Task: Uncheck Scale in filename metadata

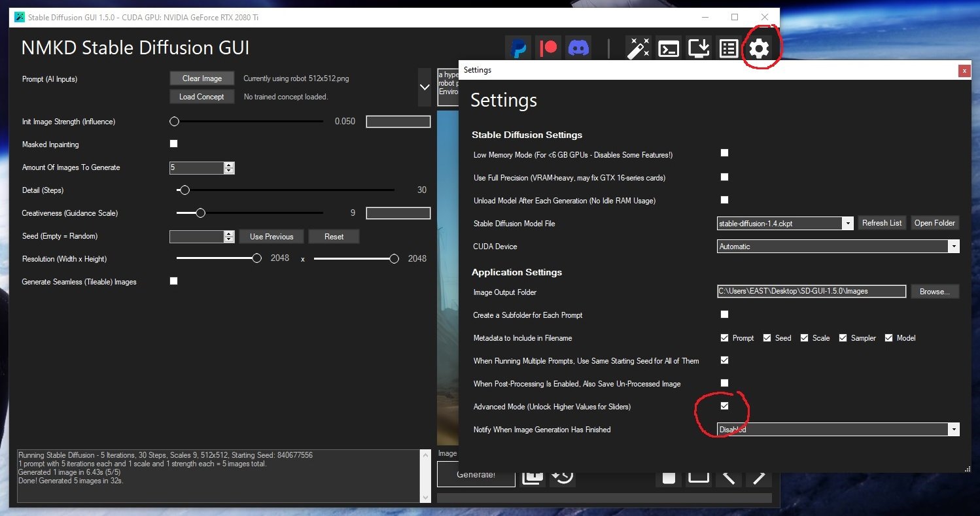Action: point(805,337)
